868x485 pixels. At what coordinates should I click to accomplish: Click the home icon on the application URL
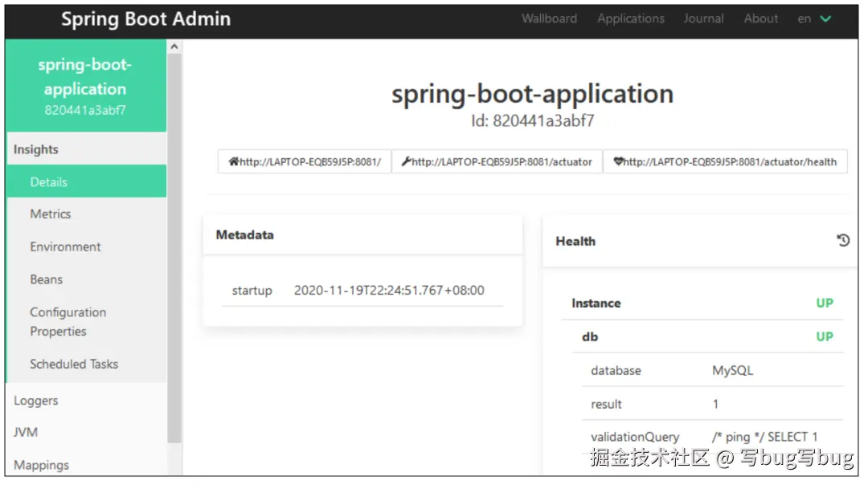[235, 161]
